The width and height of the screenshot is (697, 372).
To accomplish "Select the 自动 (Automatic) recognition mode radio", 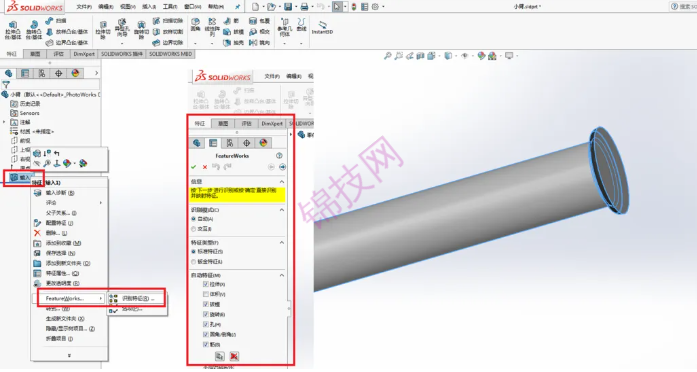I will pyautogui.click(x=193, y=219).
